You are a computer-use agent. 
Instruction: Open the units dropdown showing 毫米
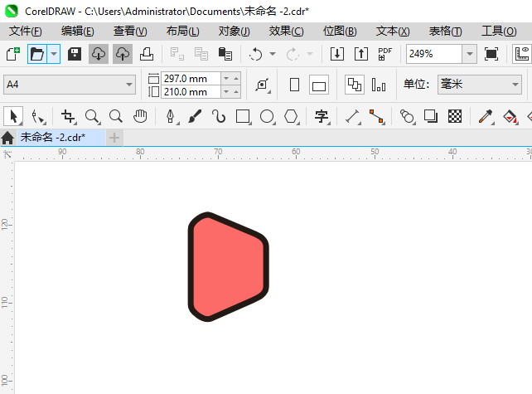click(x=480, y=85)
